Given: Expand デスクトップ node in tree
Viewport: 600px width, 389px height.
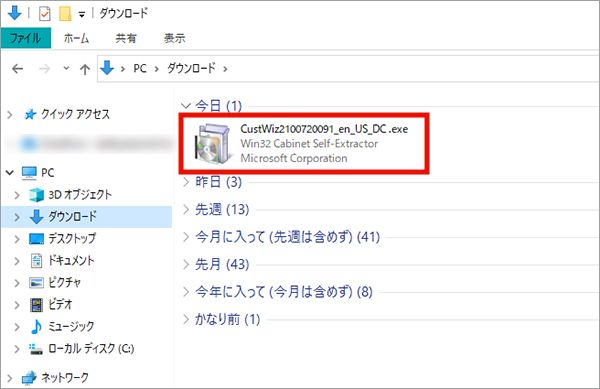Looking at the screenshot, I should (17, 239).
